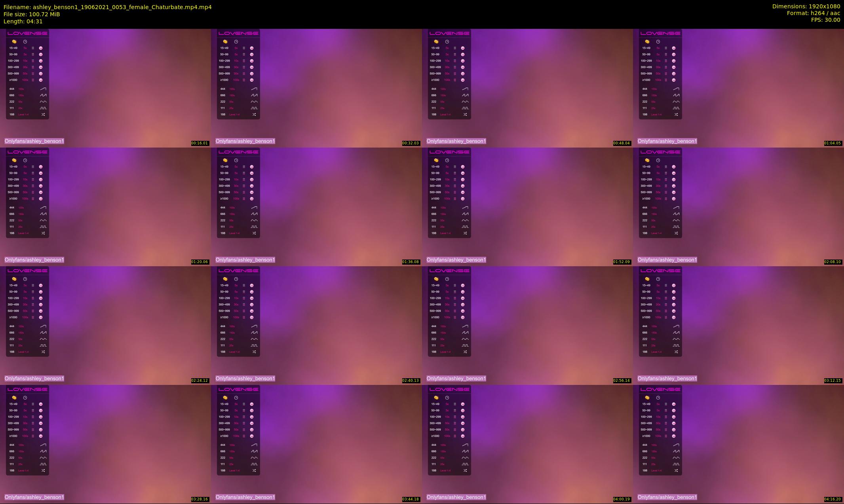The height and width of the screenshot is (504, 844).
Task: Click the 666 pulse pattern icon in the 00:16.01 frame
Action: 43,95
